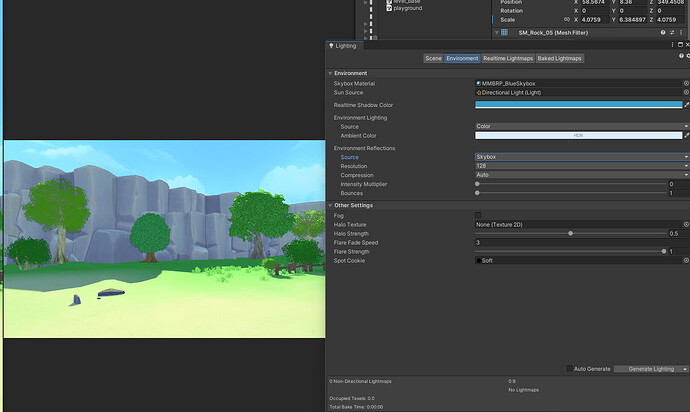Enable Auto Generate checkbox
Screen dimensions: 690x412
point(569,368)
